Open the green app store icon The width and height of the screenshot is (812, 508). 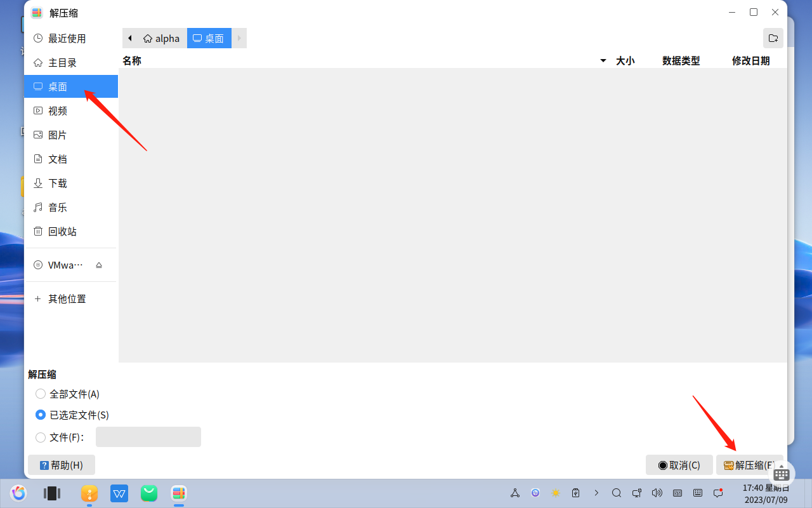149,493
